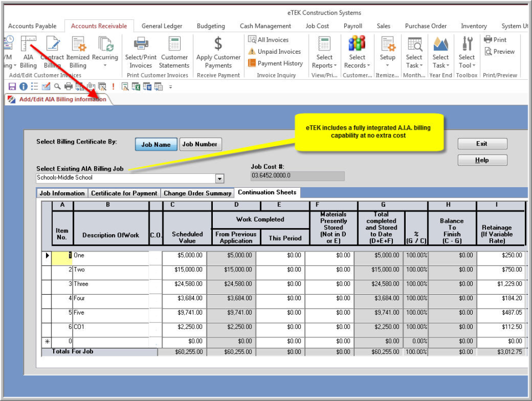The height and width of the screenshot is (401, 532).
Task: Expand the Select Existing AIA Billing Job dropdown
Action: pyautogui.click(x=219, y=178)
